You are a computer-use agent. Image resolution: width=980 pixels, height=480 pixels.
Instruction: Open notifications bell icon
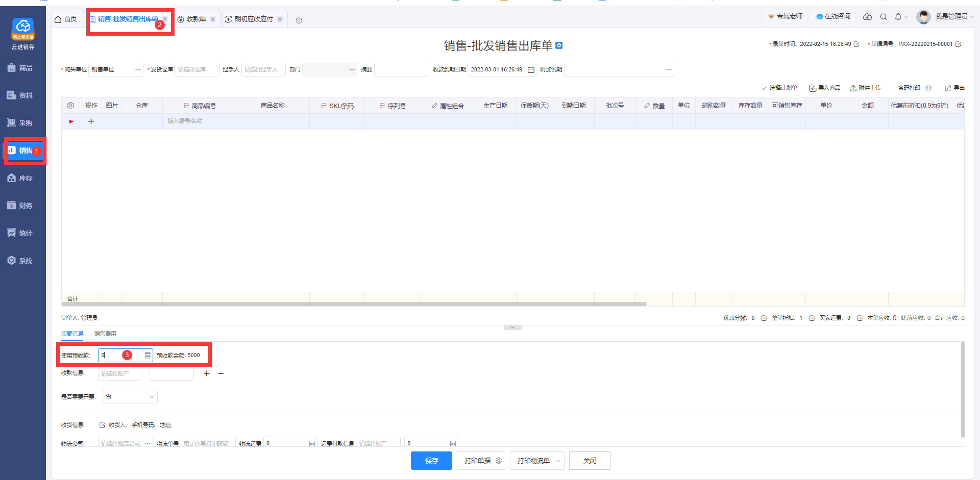898,17
